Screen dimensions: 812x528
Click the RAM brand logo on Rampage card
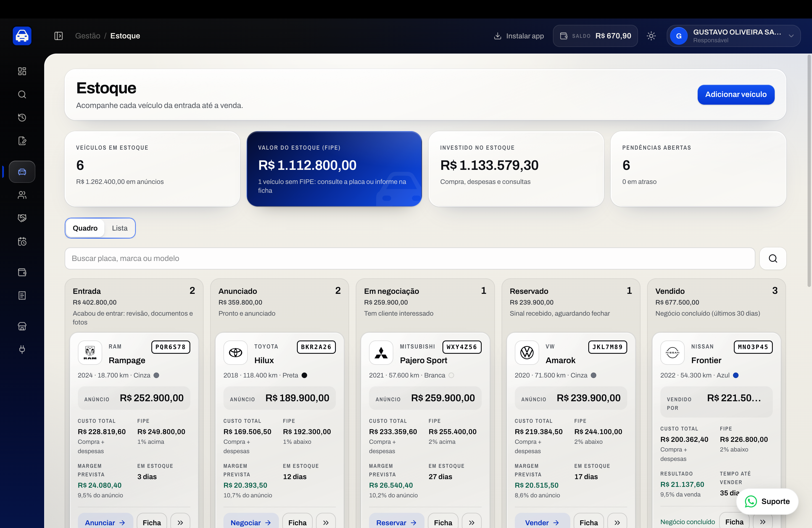[x=90, y=353]
